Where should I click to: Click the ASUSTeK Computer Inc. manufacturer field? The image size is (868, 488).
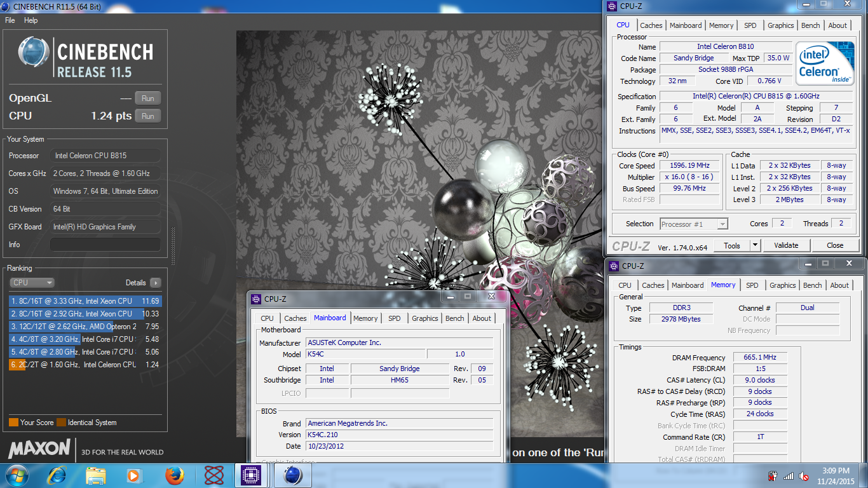pyautogui.click(x=399, y=342)
